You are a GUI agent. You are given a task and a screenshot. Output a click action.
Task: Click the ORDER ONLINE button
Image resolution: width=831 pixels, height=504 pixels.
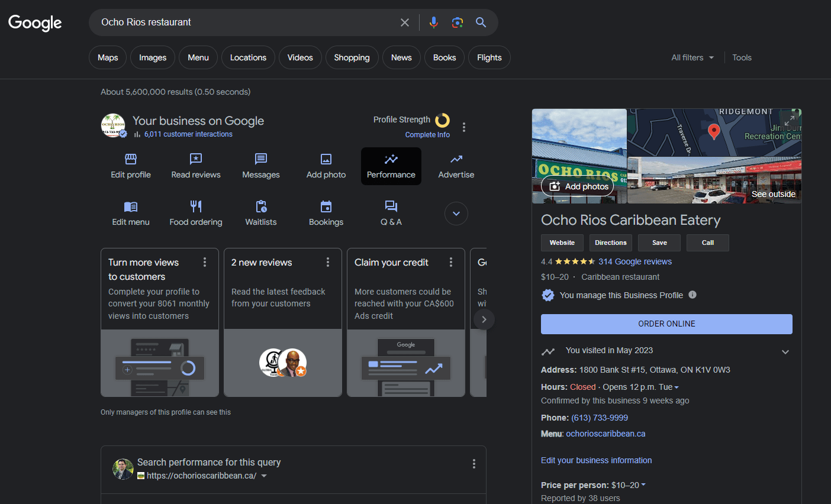(x=666, y=324)
